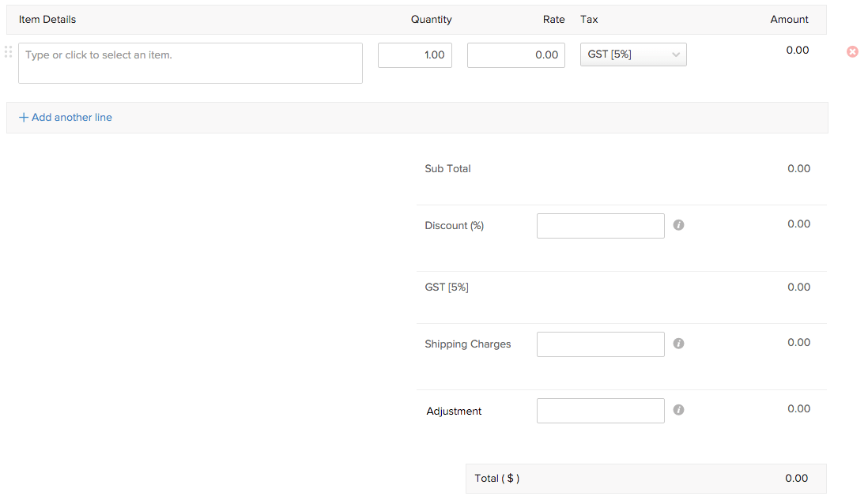Click the info icon beside Discount

(x=678, y=225)
